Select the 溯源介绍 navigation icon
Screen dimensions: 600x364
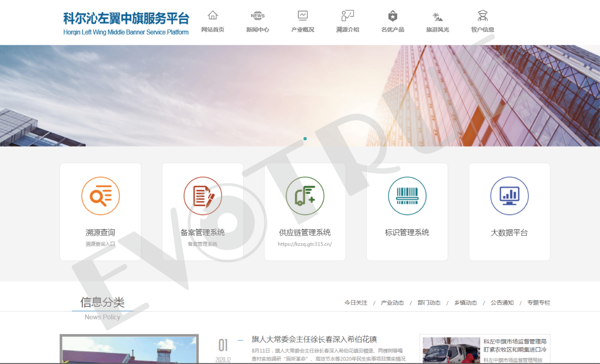(x=347, y=16)
